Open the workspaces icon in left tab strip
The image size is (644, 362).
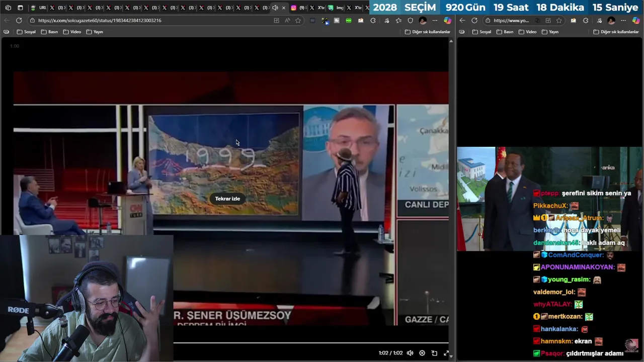coord(8,8)
